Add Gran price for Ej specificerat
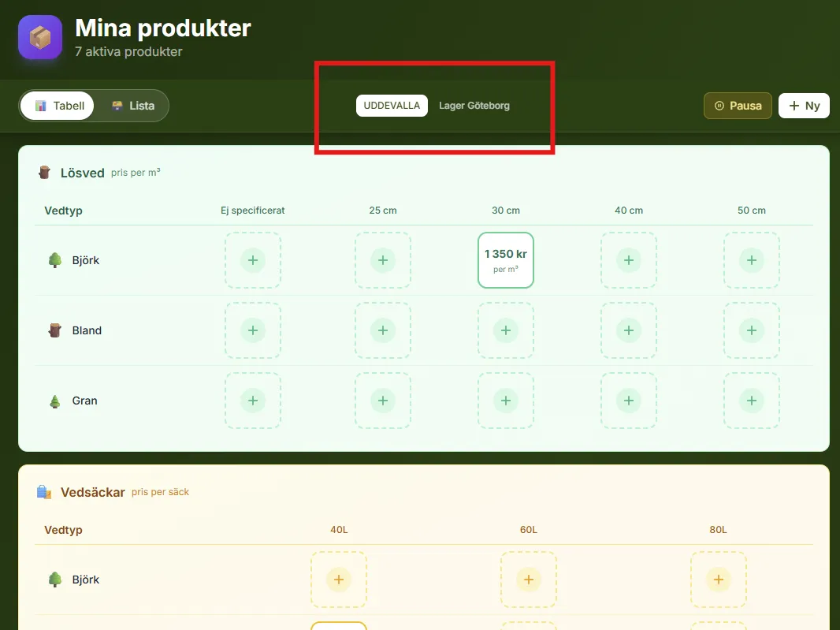The width and height of the screenshot is (840, 630). pos(253,401)
